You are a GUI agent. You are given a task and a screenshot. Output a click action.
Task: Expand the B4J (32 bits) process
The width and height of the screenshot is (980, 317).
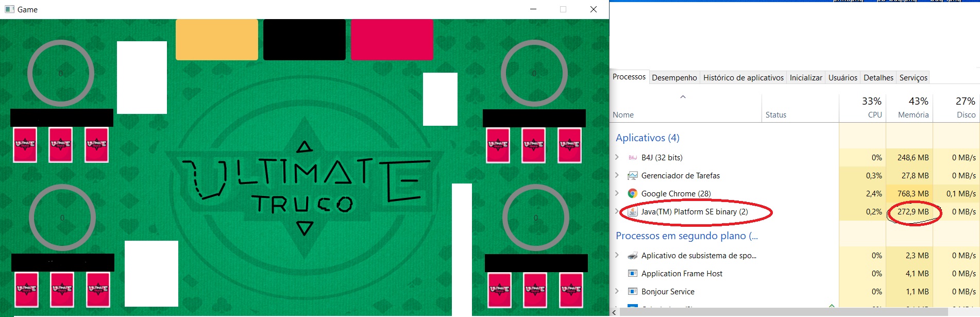pyautogui.click(x=617, y=157)
